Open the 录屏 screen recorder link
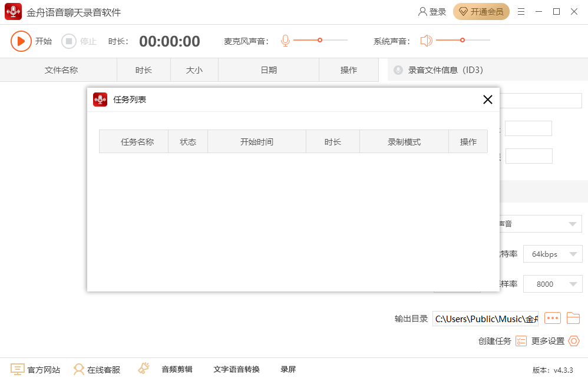Image resolution: width=588 pixels, height=381 pixels. [x=288, y=369]
